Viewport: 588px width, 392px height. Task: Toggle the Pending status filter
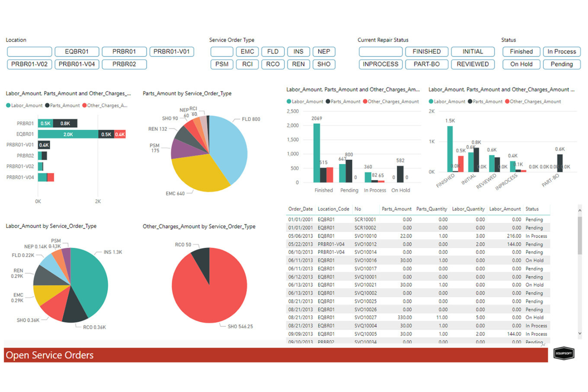coord(561,64)
